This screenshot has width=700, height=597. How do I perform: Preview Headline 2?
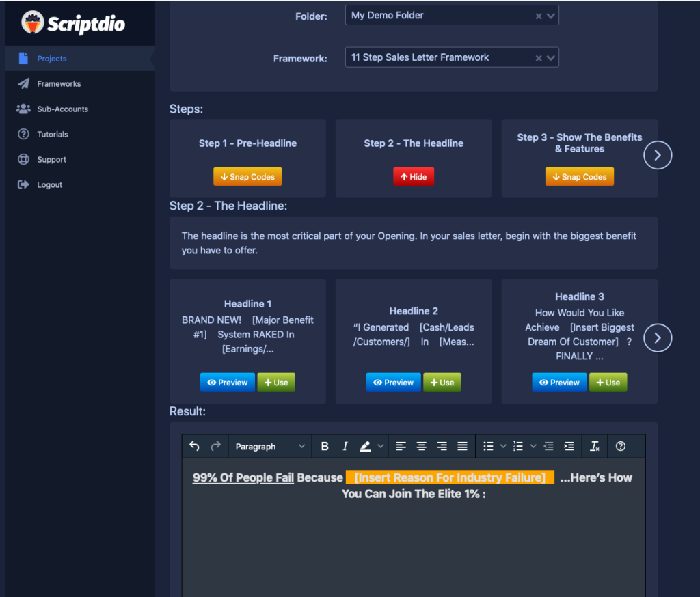click(x=394, y=383)
